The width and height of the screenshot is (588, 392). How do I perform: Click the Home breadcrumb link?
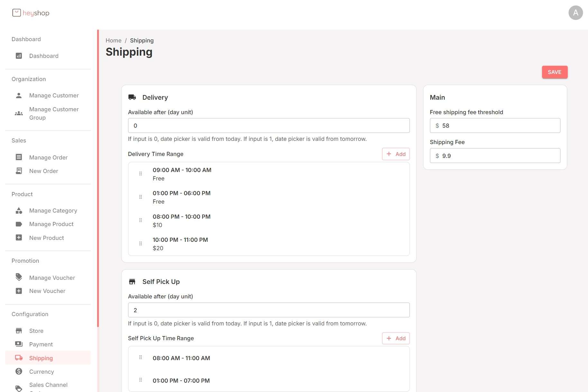tap(113, 41)
